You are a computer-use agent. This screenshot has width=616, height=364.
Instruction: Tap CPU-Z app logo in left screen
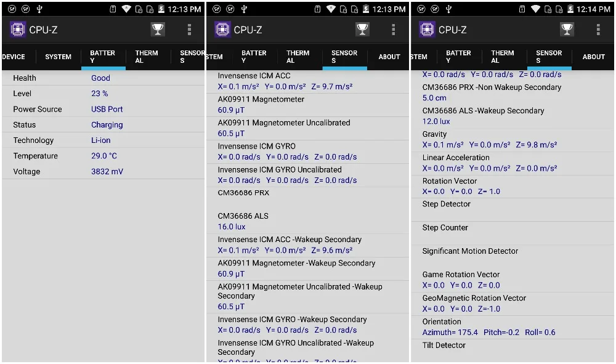pos(18,30)
